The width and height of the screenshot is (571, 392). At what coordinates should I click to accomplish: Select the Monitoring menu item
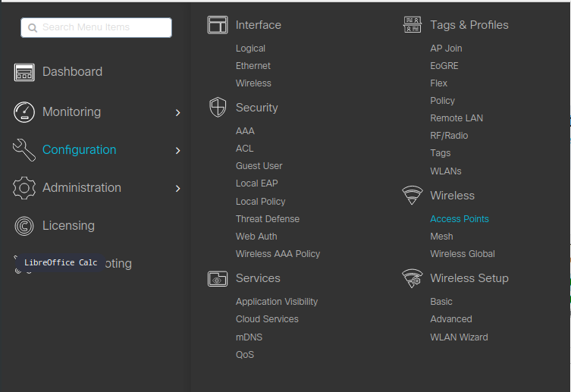coord(72,111)
